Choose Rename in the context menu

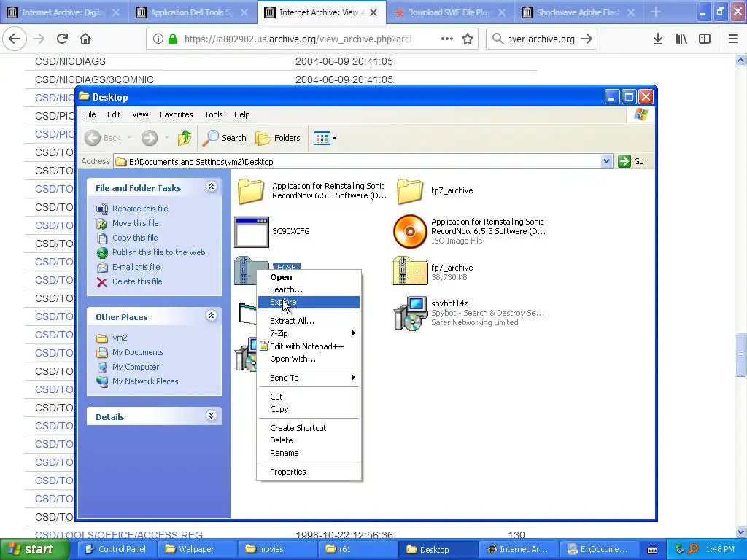tap(309, 453)
